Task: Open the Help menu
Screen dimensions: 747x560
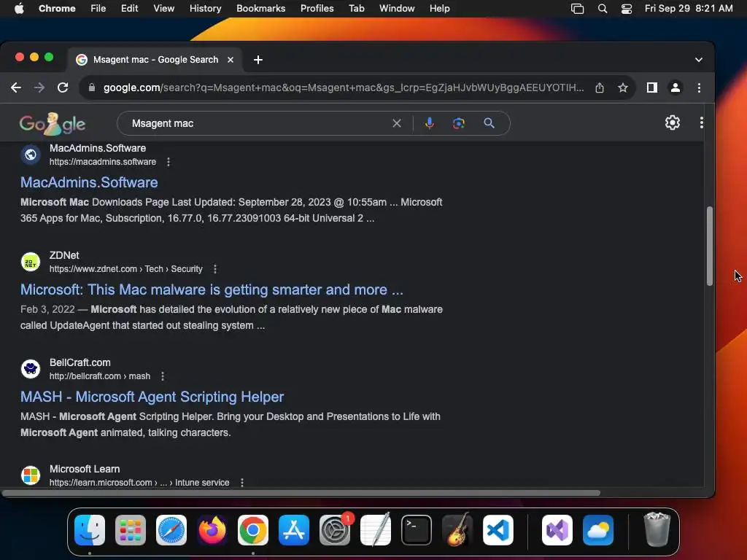Action: click(439, 9)
